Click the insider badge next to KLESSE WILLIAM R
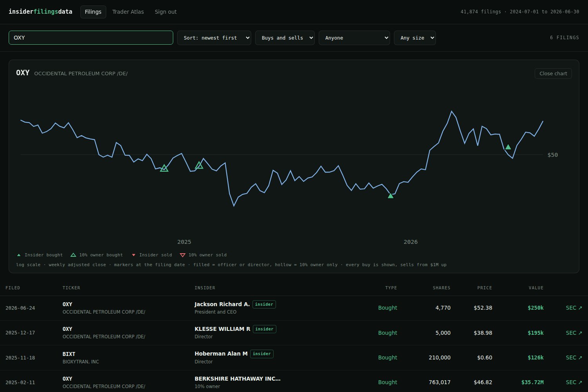Image resolution: width=588 pixels, height=392 pixels. pos(265,329)
